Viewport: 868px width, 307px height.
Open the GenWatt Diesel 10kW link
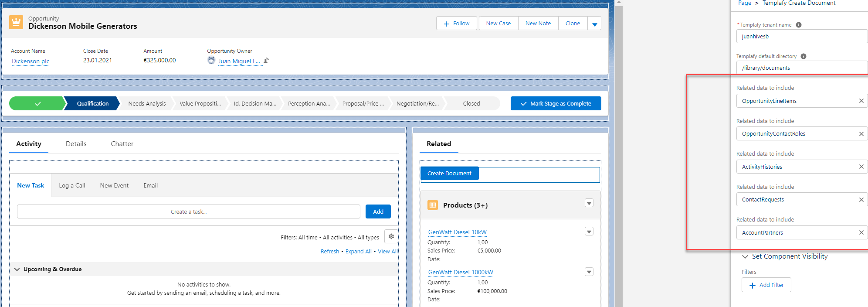tap(458, 232)
